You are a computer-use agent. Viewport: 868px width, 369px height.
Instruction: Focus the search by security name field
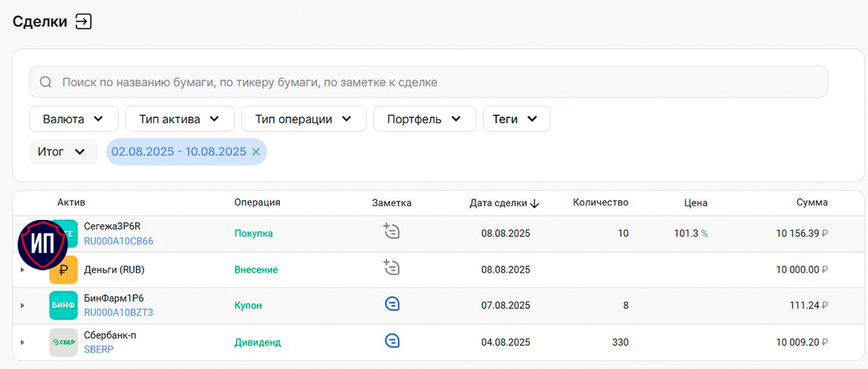click(x=428, y=82)
